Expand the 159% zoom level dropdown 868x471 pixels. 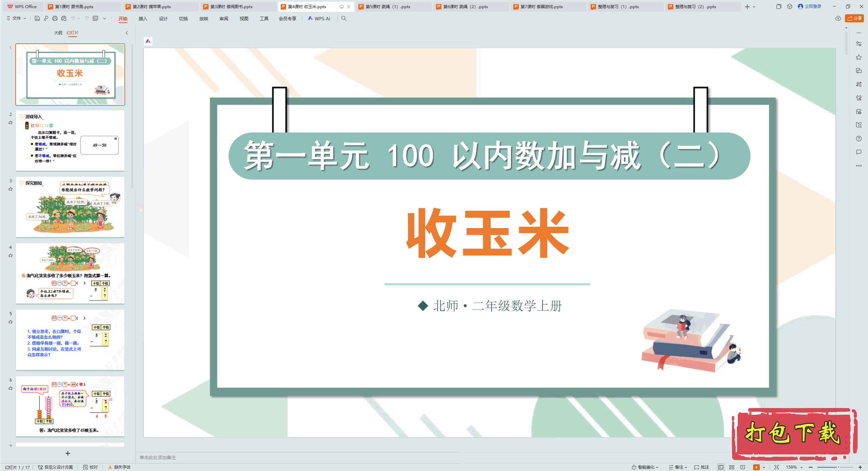point(802,467)
